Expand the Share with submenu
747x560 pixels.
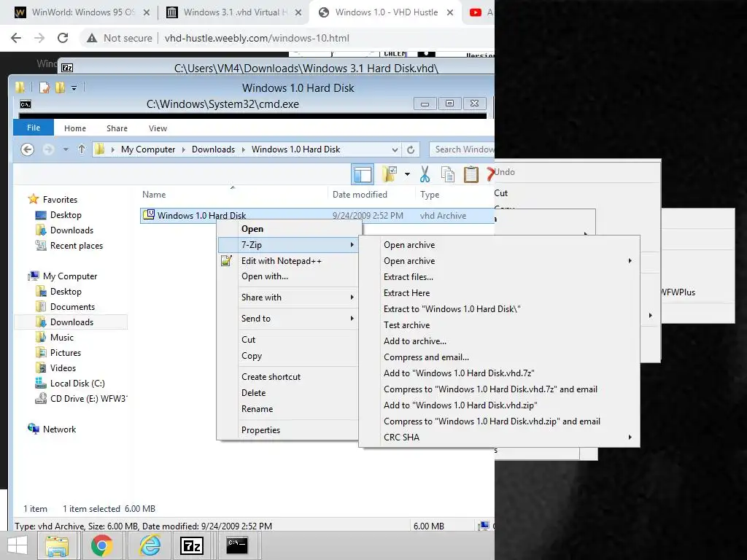coord(289,297)
